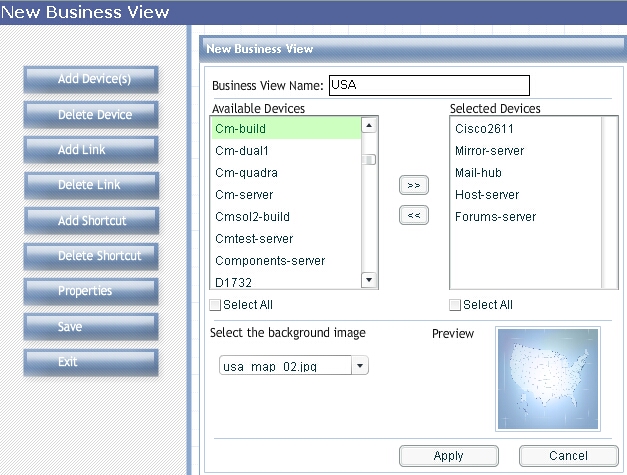The height and width of the screenshot is (475, 627).
Task: Select Cisco2611 in Selected Devices
Action: click(526, 128)
